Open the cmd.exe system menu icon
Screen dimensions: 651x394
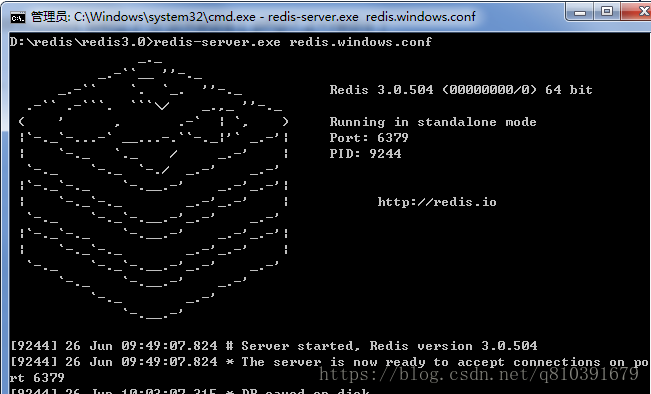click(18, 17)
